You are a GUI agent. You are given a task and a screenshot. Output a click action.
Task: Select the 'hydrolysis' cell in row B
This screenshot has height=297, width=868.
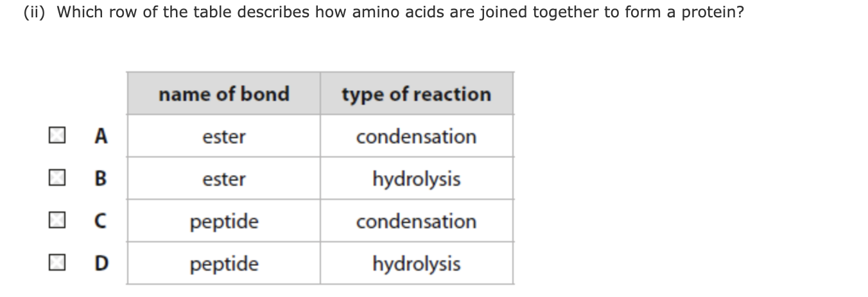tap(416, 179)
